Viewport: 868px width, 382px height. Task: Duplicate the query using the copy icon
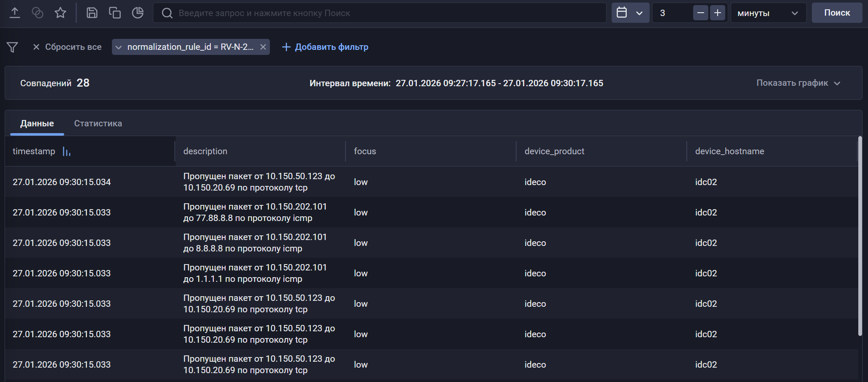point(115,13)
